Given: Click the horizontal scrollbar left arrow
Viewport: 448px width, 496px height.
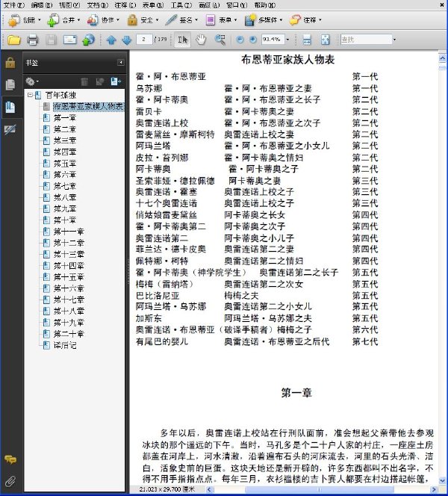Looking at the screenshot, I should pyautogui.click(x=209, y=490).
